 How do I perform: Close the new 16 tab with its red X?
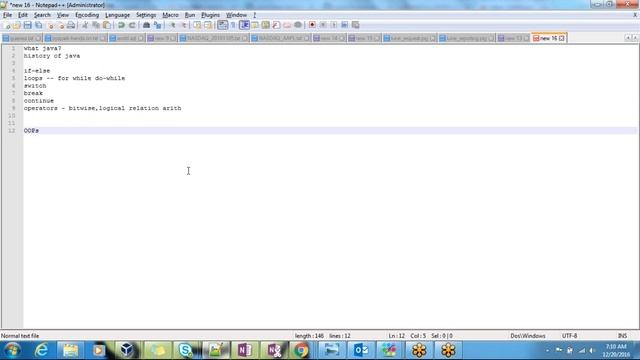(562, 38)
